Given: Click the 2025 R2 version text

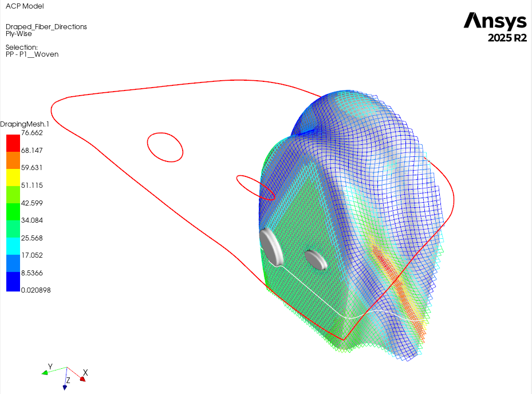Looking at the screenshot, I should tap(506, 38).
